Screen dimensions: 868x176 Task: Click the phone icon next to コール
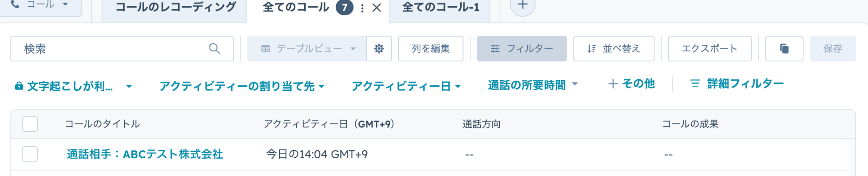15,5
